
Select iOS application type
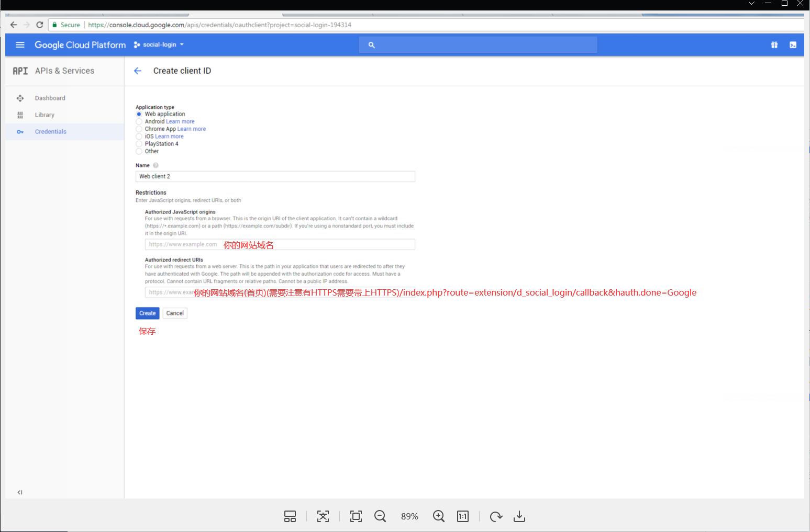tap(139, 137)
